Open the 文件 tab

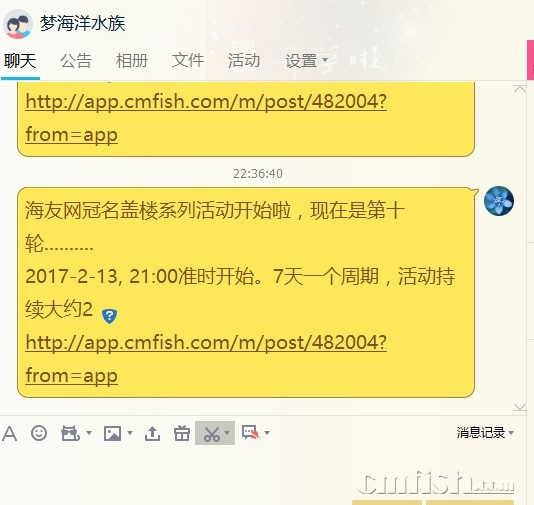[x=188, y=61]
